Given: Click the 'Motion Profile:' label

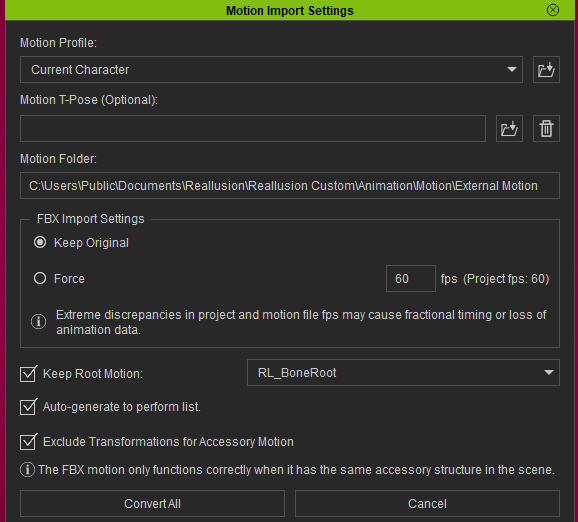Looking at the screenshot, I should point(58,43).
